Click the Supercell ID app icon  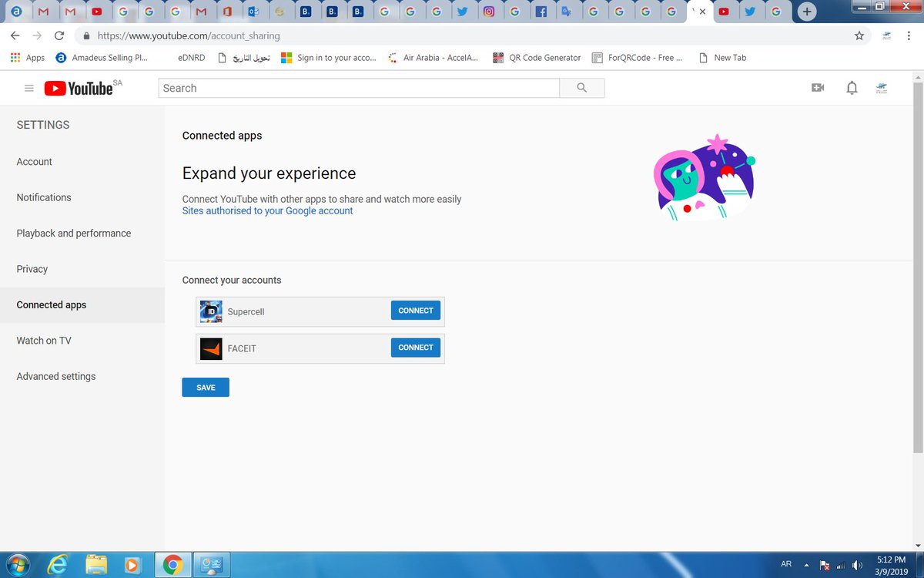coord(211,311)
